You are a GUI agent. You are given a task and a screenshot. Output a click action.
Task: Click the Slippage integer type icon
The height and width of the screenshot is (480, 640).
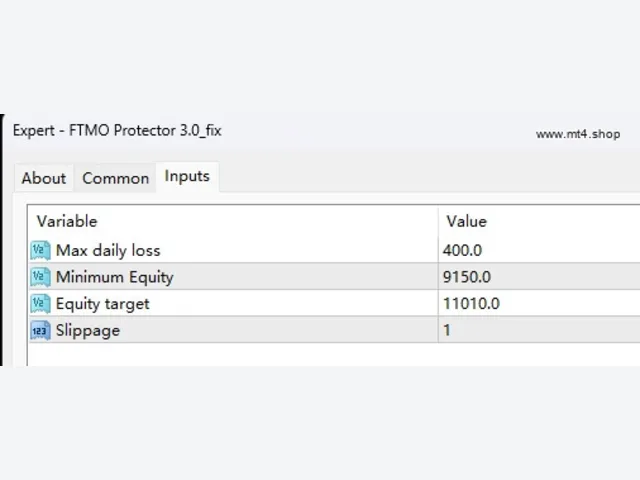click(40, 330)
